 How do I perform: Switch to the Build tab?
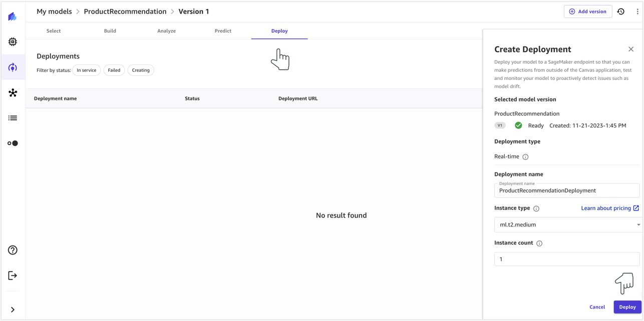click(x=110, y=31)
